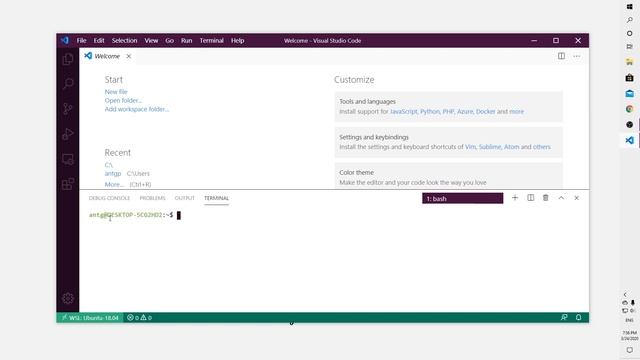640x360 pixels.
Task: Click the VS Code logo in title bar
Action: (64, 40)
